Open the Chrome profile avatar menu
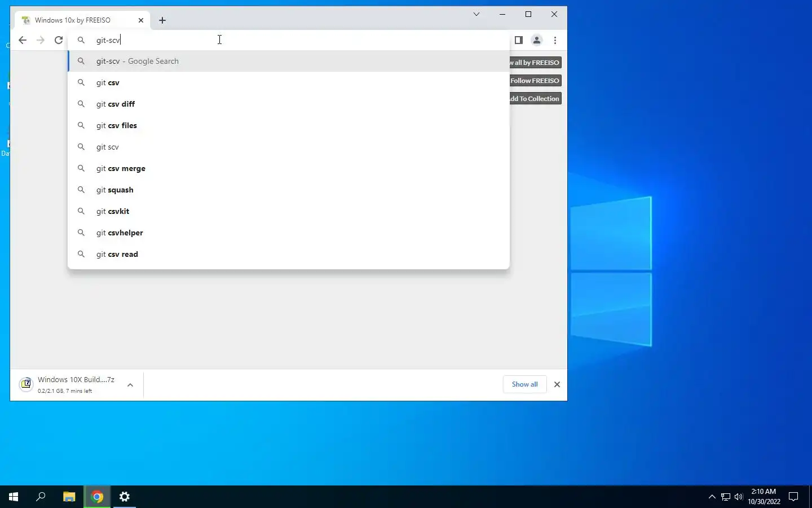Image resolution: width=812 pixels, height=508 pixels. 537,40
